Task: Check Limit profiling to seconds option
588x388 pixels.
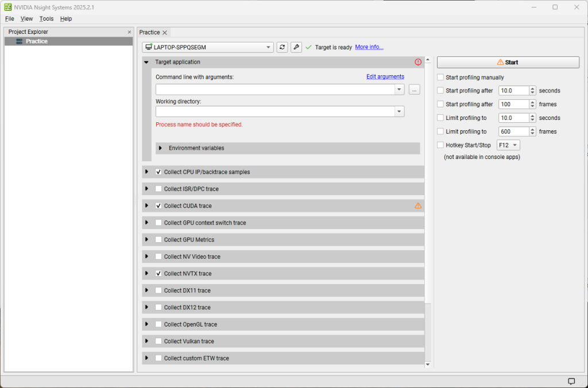Action: point(440,118)
